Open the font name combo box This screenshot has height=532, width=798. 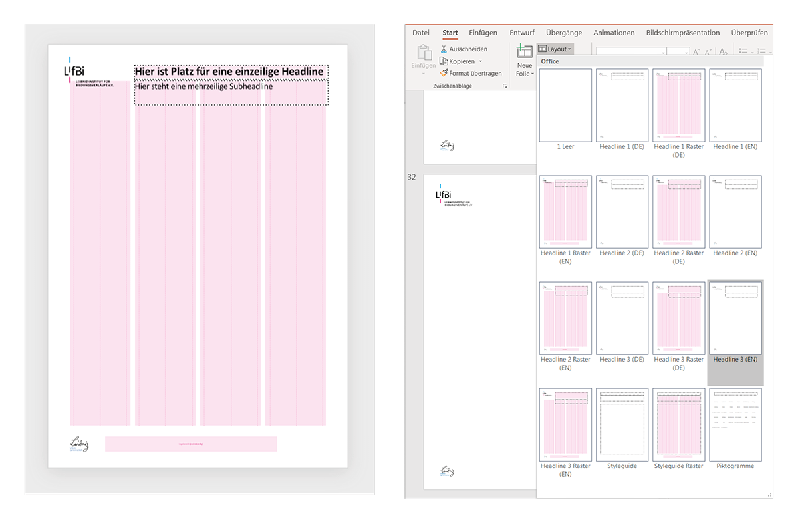click(x=630, y=51)
